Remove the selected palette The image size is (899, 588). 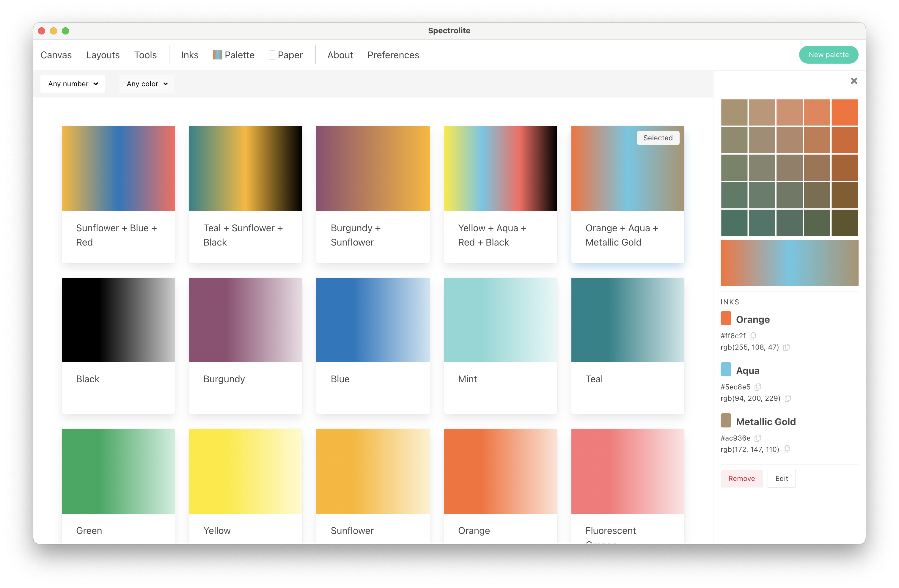click(x=741, y=479)
